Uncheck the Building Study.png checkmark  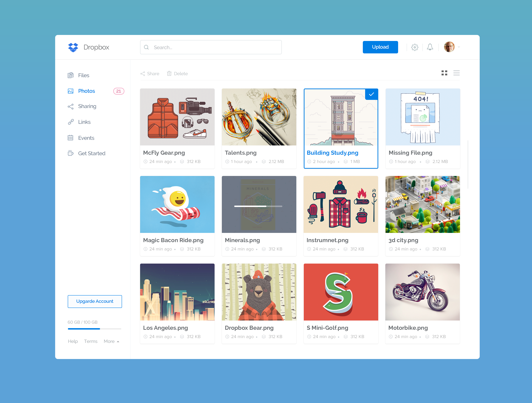click(x=371, y=94)
